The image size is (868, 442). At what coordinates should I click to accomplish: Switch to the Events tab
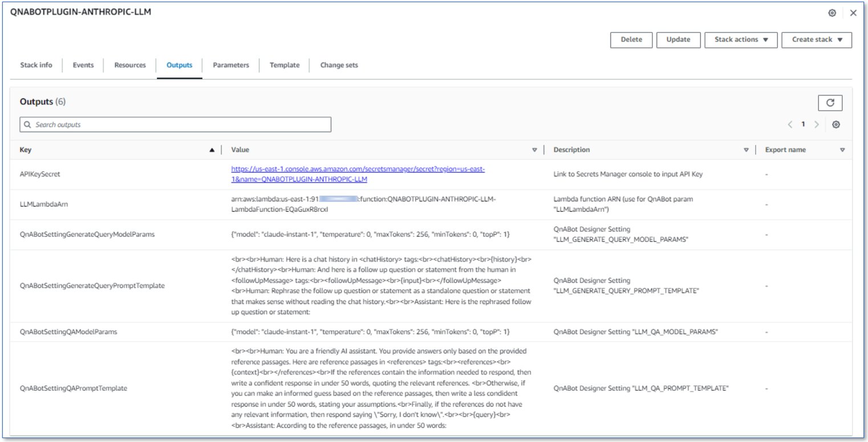(83, 65)
